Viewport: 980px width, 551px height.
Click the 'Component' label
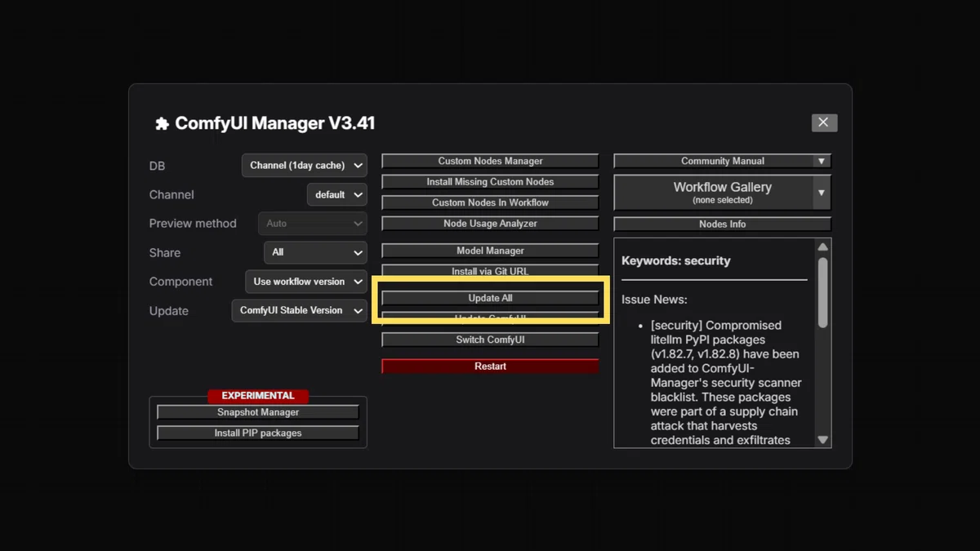(180, 282)
